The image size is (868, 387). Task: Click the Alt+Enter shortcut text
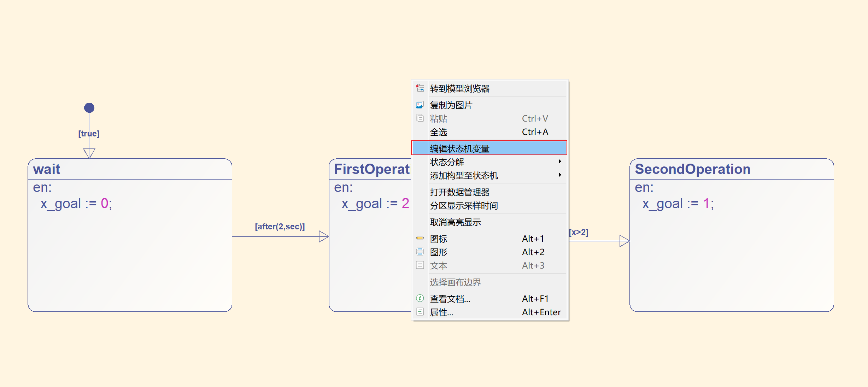pos(541,312)
